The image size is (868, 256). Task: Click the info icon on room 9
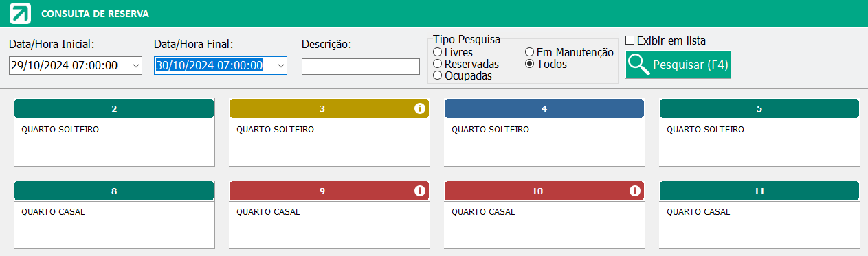click(419, 191)
